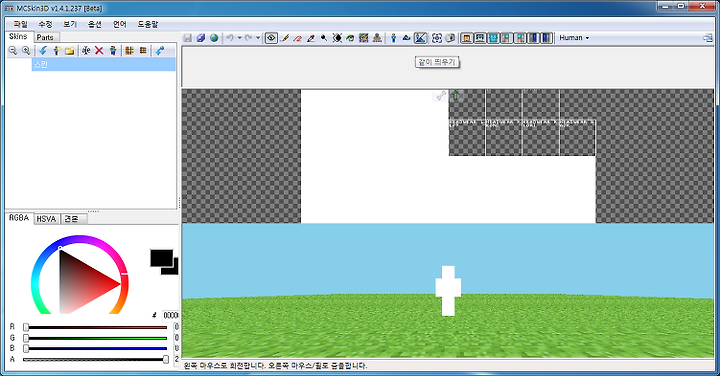Click the green G slider handle

pos(26,338)
